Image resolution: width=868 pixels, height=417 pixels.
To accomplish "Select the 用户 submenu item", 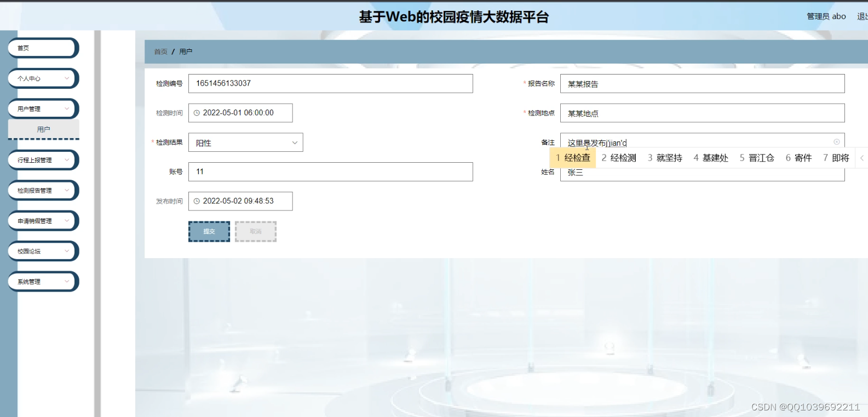I will pos(43,129).
